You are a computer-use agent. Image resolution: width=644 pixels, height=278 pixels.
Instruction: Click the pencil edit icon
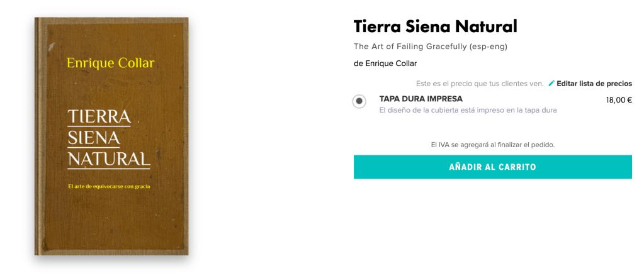[x=551, y=84]
